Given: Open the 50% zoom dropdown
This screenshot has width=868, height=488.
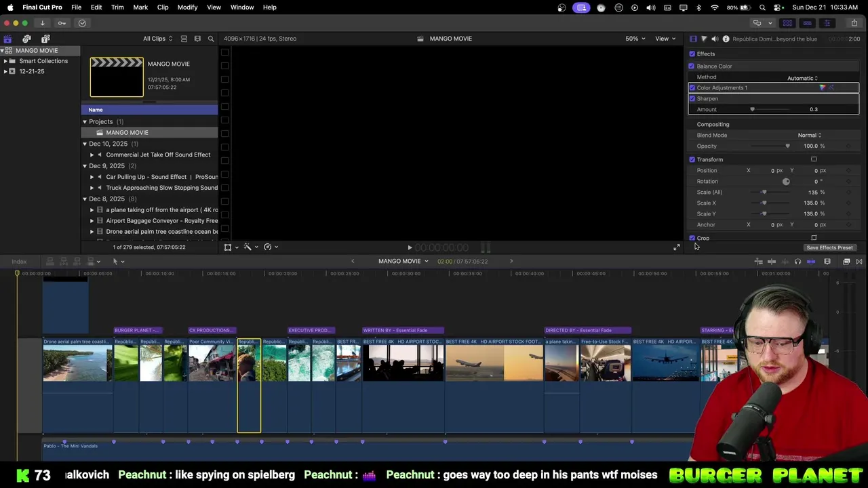Looking at the screenshot, I should pyautogui.click(x=635, y=39).
